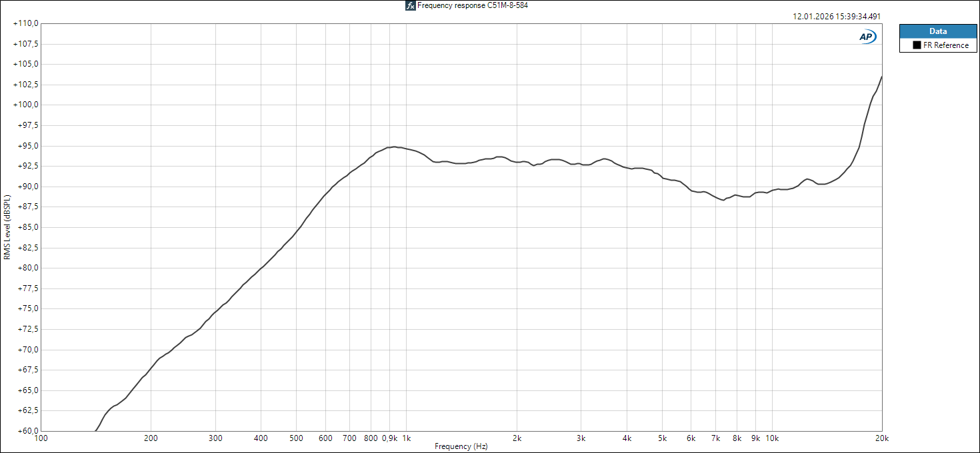Click the 0,9k x-axis tick label
This screenshot has height=453, width=980.
tap(390, 438)
